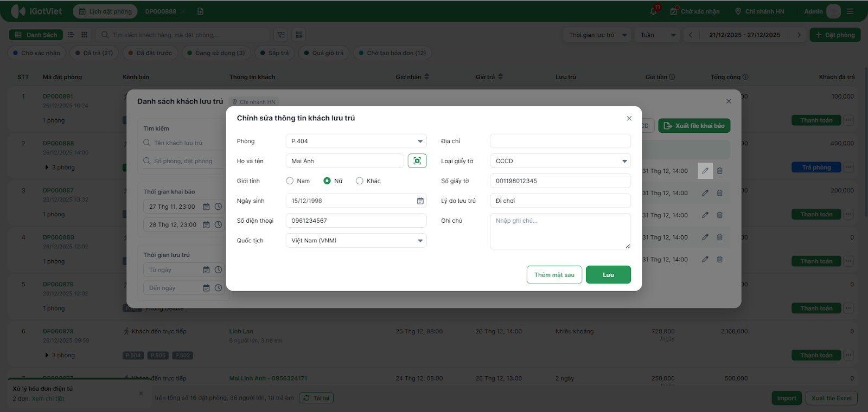Open the Quốc tịch nationality dropdown
The image size is (868, 412).
point(356,241)
